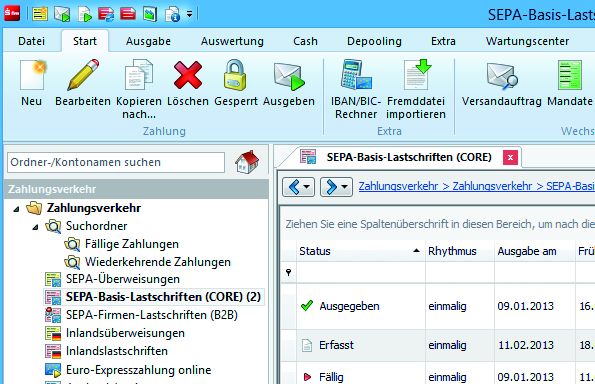The height and width of the screenshot is (384, 595).
Task: Open Mandate from the ribbon
Action: click(x=570, y=83)
